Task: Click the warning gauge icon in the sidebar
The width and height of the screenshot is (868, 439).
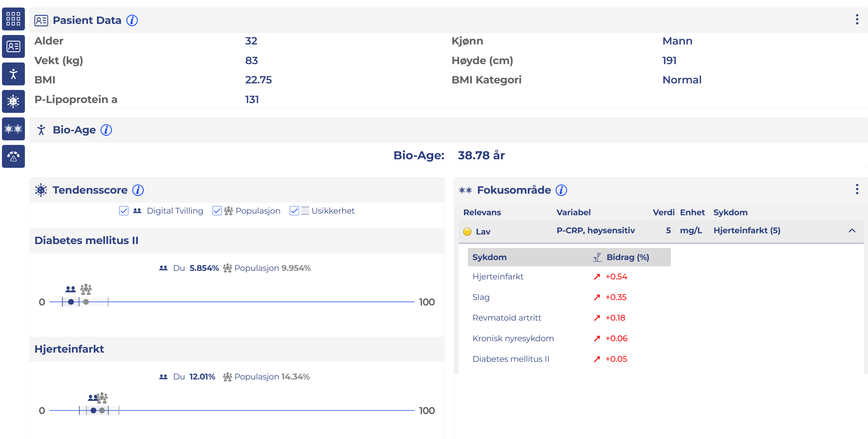Action: point(13,156)
